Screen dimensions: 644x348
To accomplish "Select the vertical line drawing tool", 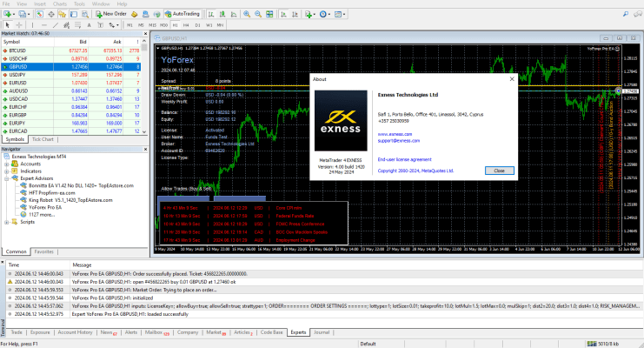I will coord(32,25).
